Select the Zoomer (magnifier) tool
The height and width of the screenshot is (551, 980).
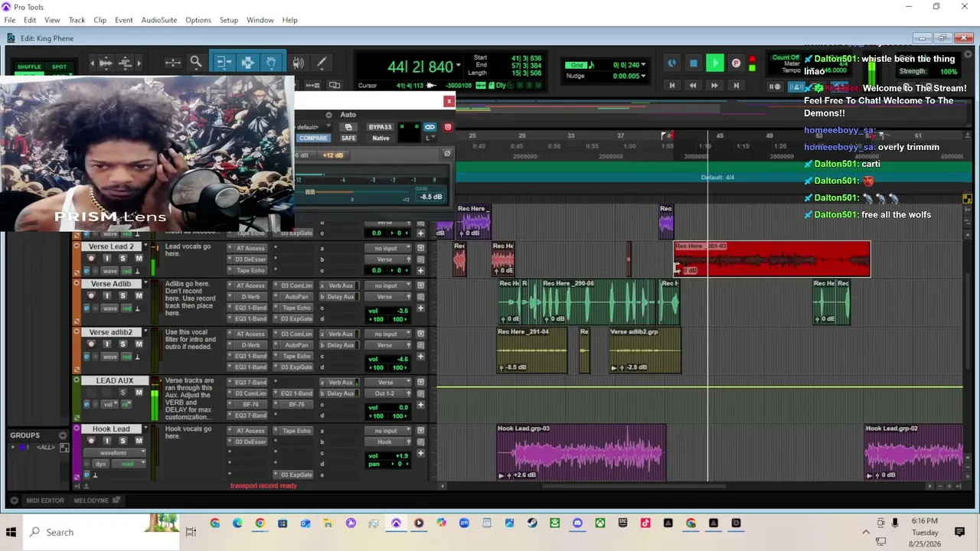click(196, 63)
